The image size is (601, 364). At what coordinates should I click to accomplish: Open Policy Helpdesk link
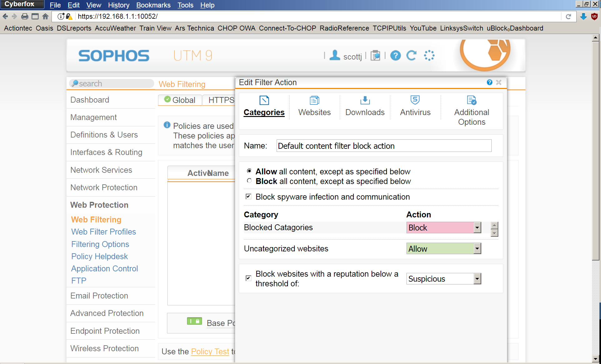click(x=100, y=256)
